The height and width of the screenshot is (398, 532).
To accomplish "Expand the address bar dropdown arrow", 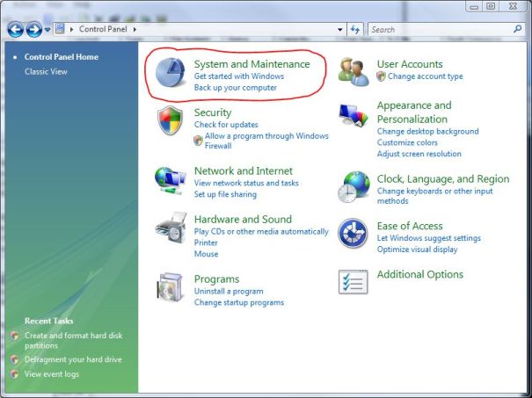I will click(340, 30).
